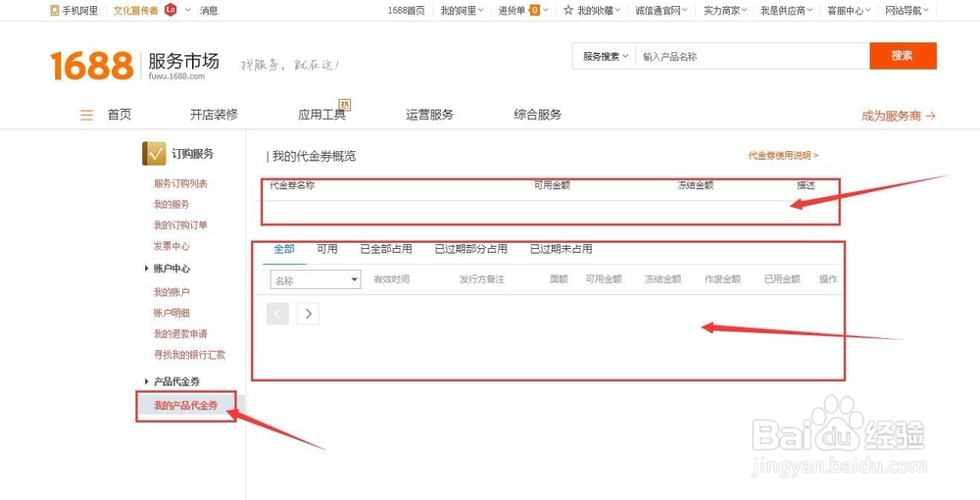Click the mobile phone icon for 手机阿里

(x=54, y=10)
